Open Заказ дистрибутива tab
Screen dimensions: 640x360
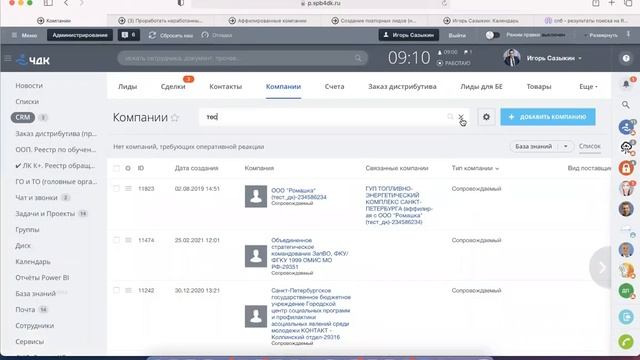(402, 87)
